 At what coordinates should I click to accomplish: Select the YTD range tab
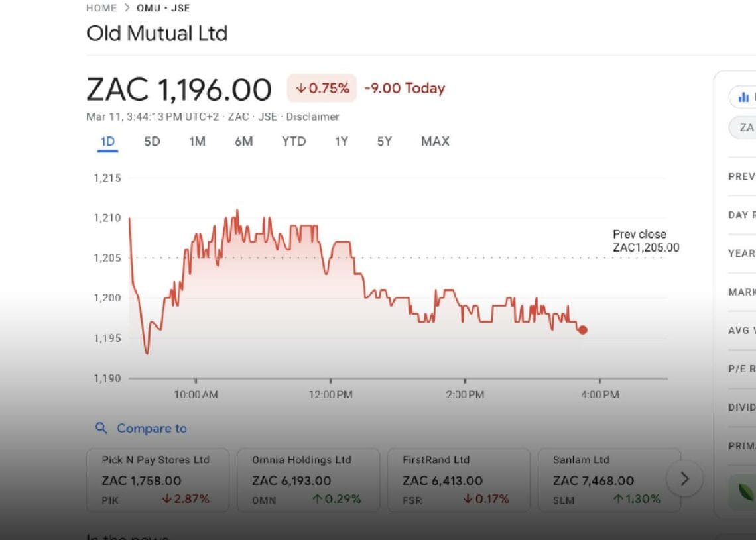coord(293,141)
